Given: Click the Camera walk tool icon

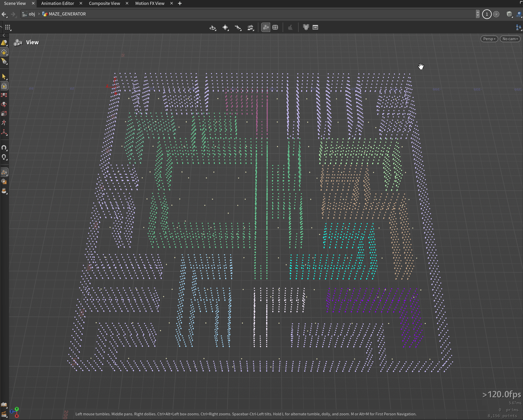Looking at the screenshot, I should coord(250,28).
